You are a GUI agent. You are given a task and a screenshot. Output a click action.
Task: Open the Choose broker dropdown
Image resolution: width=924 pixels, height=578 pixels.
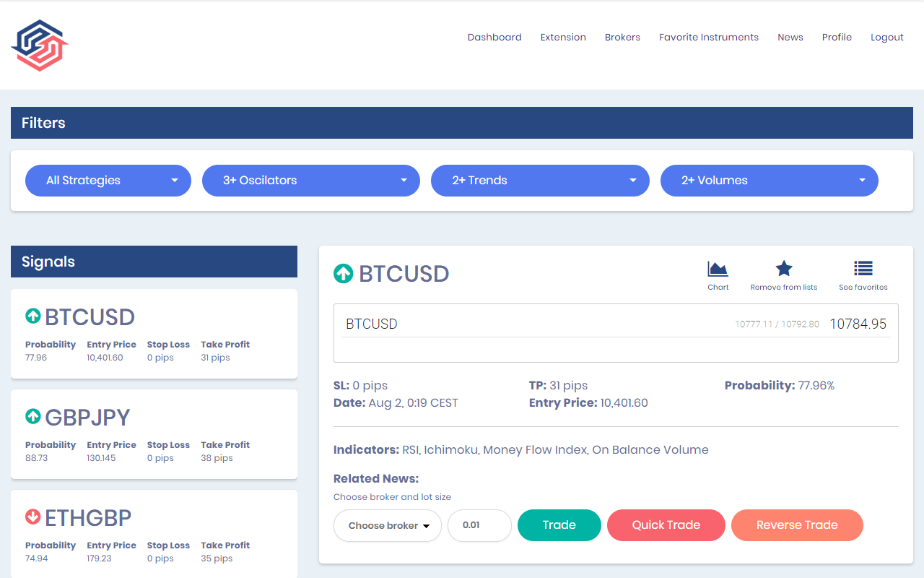(388, 525)
